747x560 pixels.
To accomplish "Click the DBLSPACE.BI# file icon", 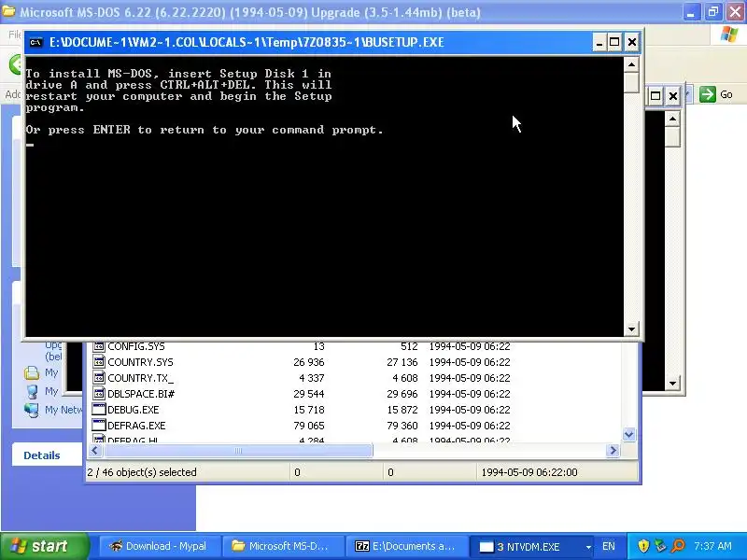I will tap(99, 394).
